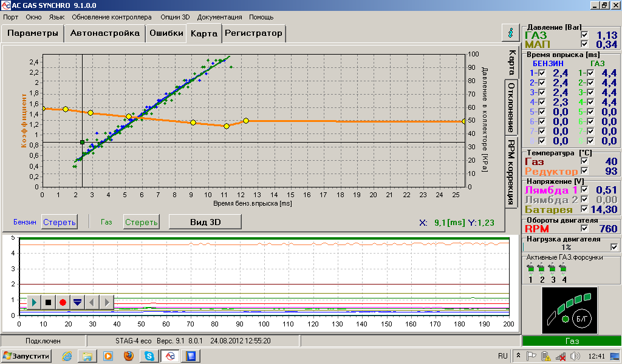
Task: Switch to the Ошибки tab
Action: [x=166, y=33]
